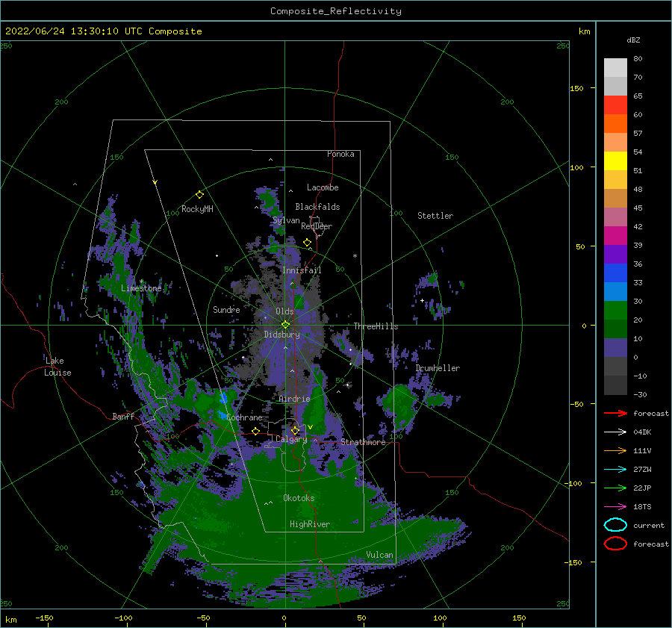Click the green 22JP arrow legend icon
Image resolution: width=672 pixels, height=628 pixels.
(x=615, y=488)
